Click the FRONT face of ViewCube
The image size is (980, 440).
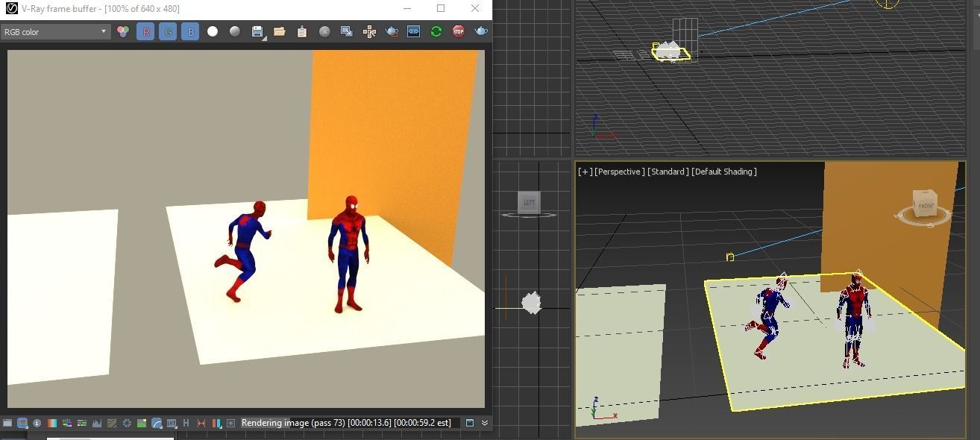(x=926, y=205)
